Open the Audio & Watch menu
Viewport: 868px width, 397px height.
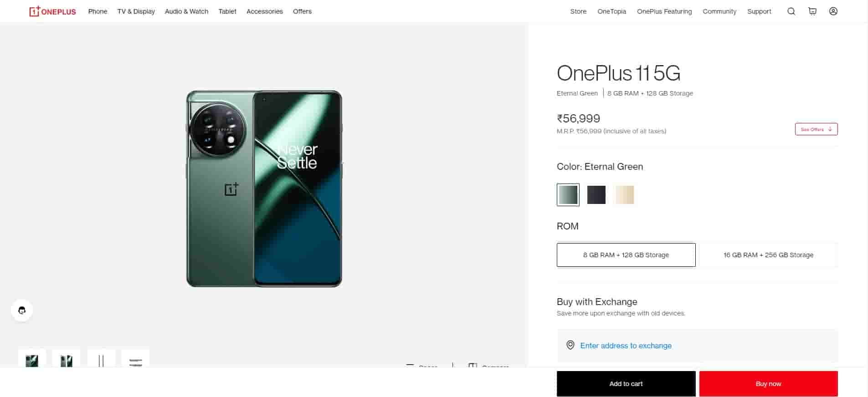(186, 11)
